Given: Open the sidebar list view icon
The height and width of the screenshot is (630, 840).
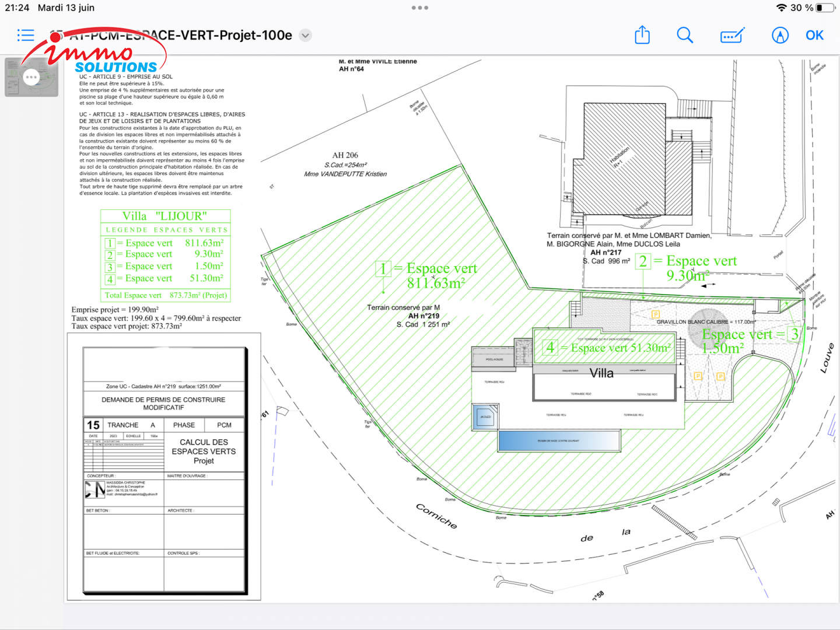Looking at the screenshot, I should pos(26,35).
